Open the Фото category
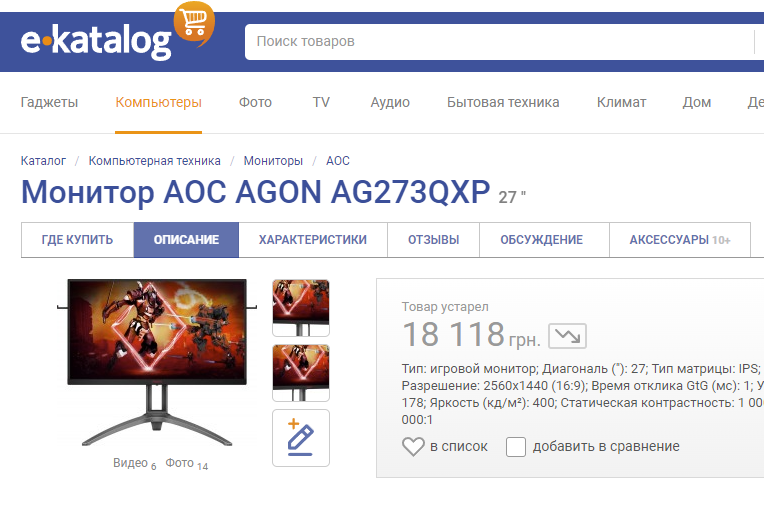The height and width of the screenshot is (510, 764). [x=255, y=102]
